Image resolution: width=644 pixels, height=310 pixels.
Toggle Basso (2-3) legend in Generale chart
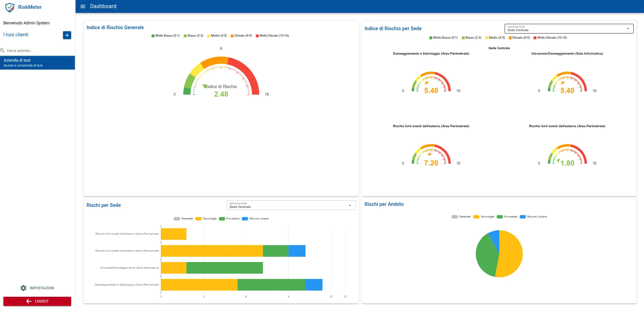click(x=193, y=36)
